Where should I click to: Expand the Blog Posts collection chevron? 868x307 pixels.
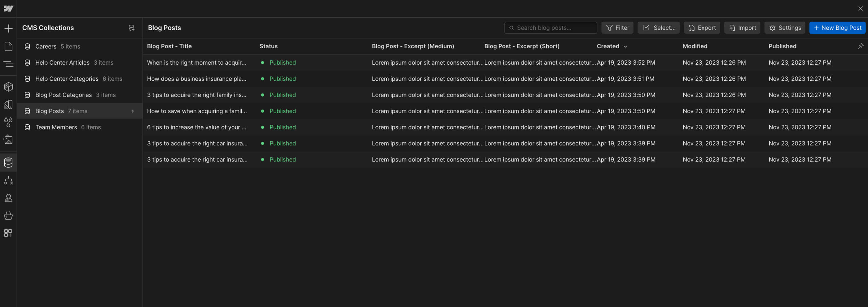point(132,111)
